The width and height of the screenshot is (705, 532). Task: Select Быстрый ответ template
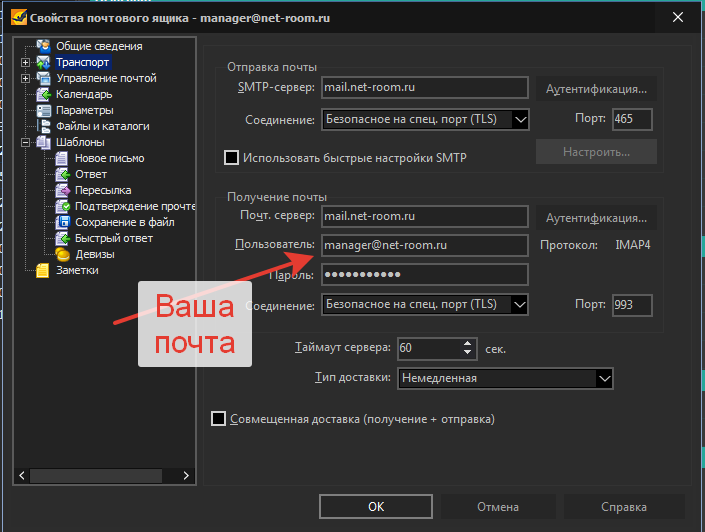pos(114,238)
